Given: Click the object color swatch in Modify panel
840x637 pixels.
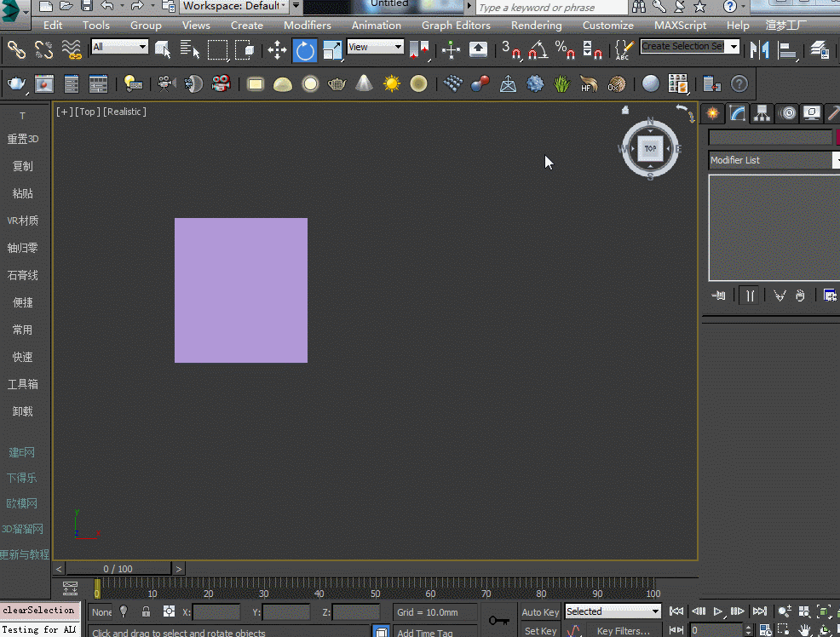Looking at the screenshot, I should pyautogui.click(x=837, y=137).
